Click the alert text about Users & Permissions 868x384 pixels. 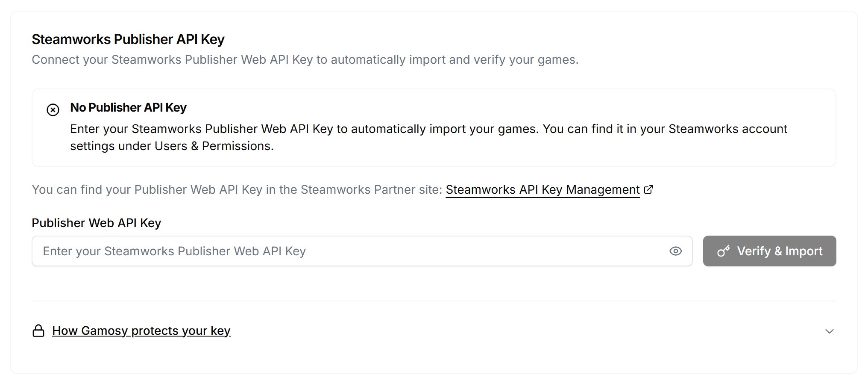(x=428, y=137)
